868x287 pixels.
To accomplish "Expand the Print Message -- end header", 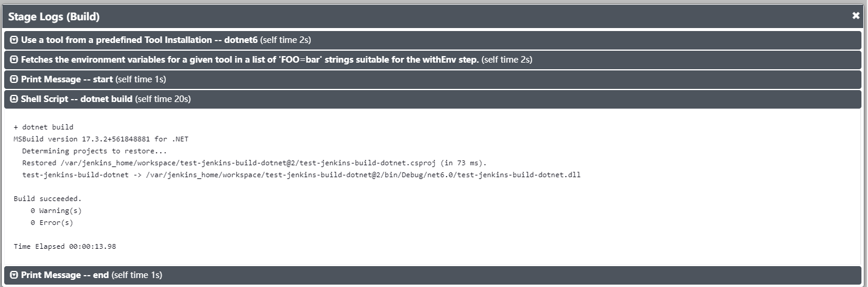I will 433,275.
